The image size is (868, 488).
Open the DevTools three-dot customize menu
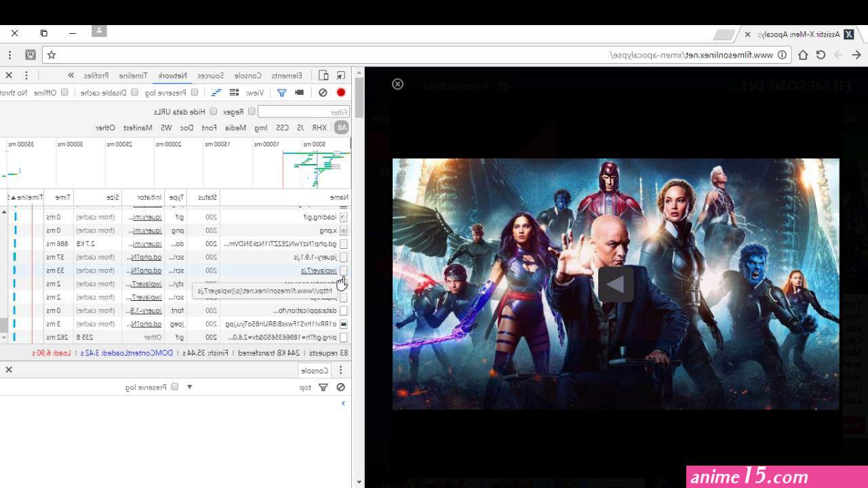tap(26, 75)
